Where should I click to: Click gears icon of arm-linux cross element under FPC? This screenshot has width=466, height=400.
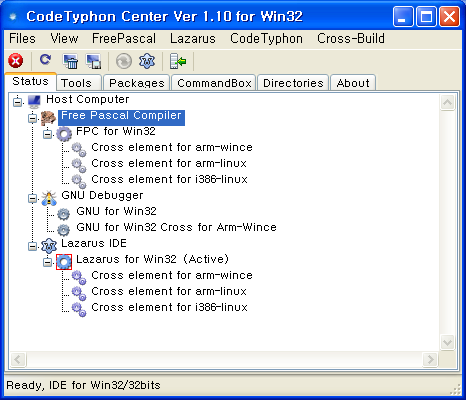point(79,165)
